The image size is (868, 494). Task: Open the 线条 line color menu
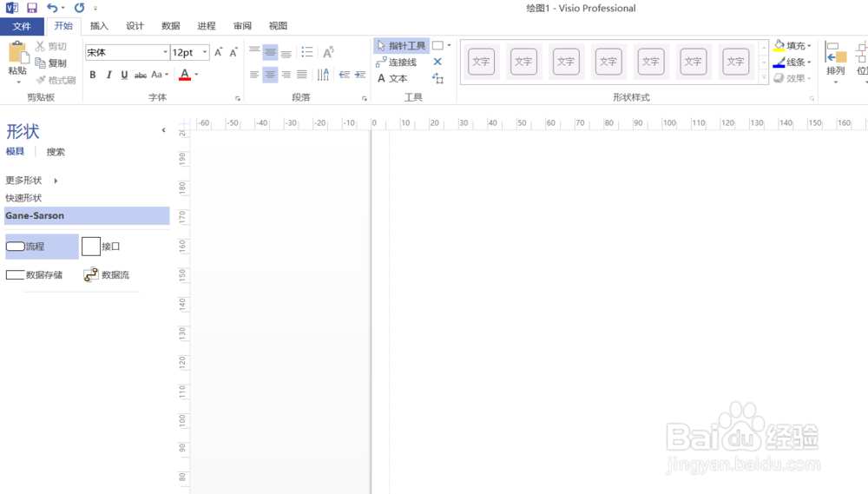[x=792, y=62]
